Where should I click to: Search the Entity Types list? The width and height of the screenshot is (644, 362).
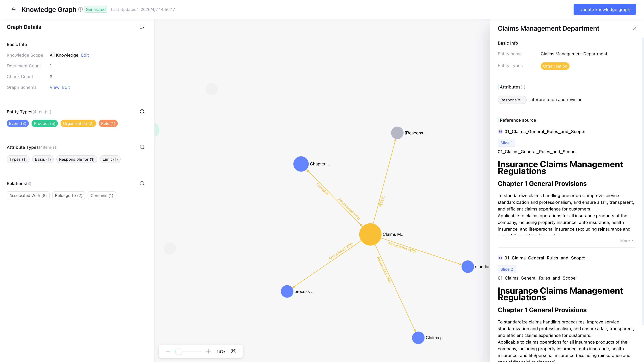(142, 112)
